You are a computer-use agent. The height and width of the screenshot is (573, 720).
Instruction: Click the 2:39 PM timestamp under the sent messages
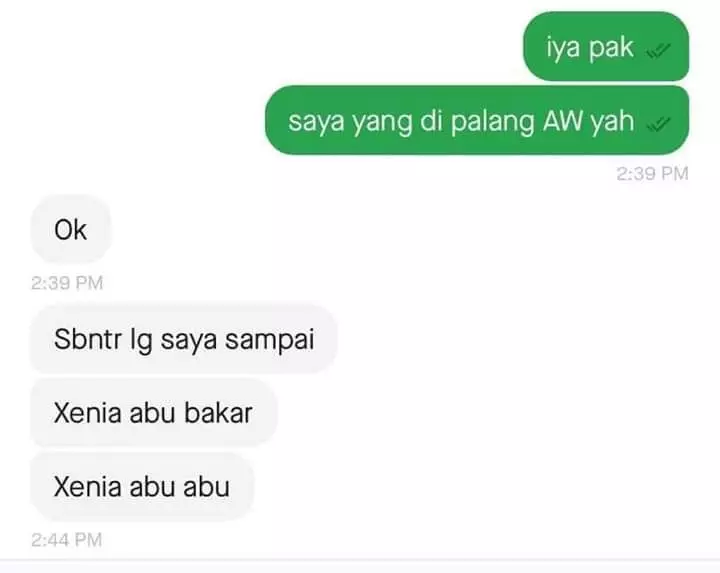click(x=652, y=174)
